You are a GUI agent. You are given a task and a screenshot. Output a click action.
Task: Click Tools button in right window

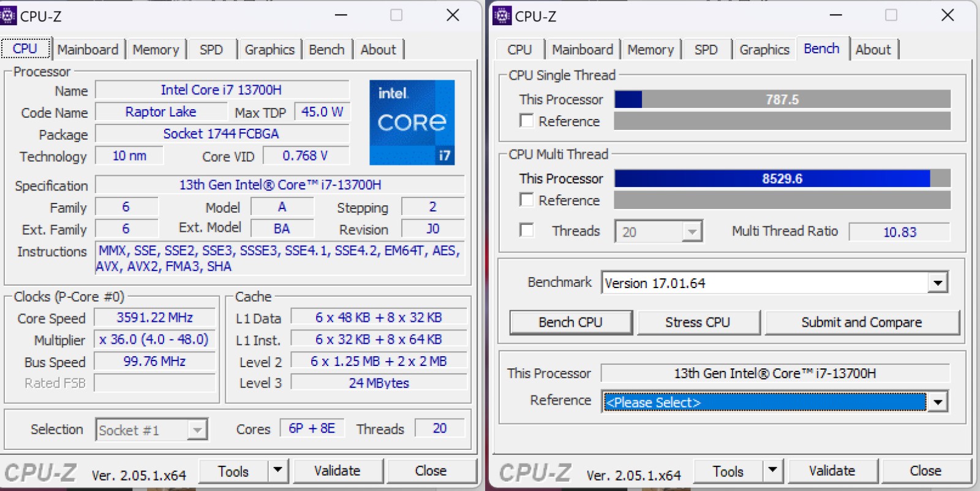(728, 471)
